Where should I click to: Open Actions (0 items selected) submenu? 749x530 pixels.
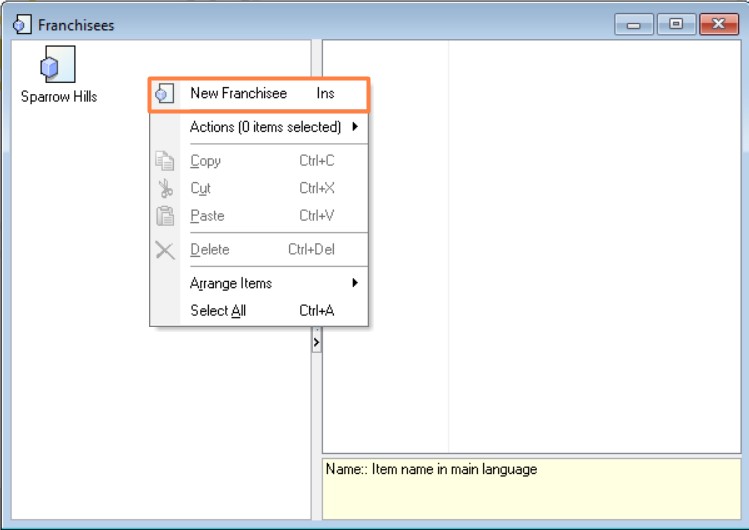259,127
